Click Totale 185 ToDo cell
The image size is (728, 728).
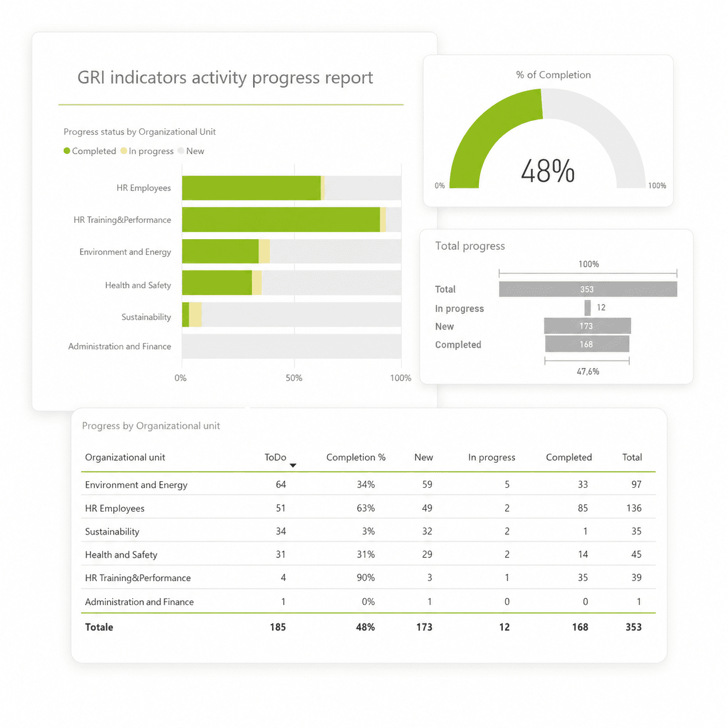278,627
